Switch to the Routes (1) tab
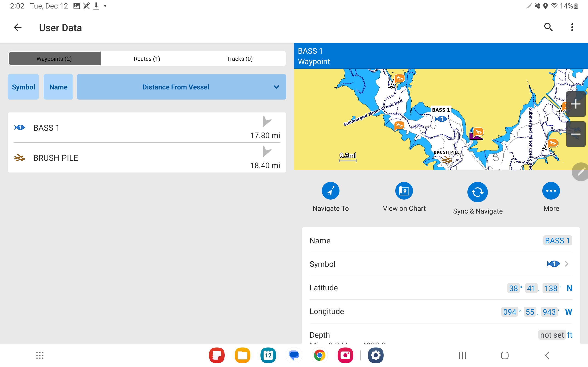 147,59
